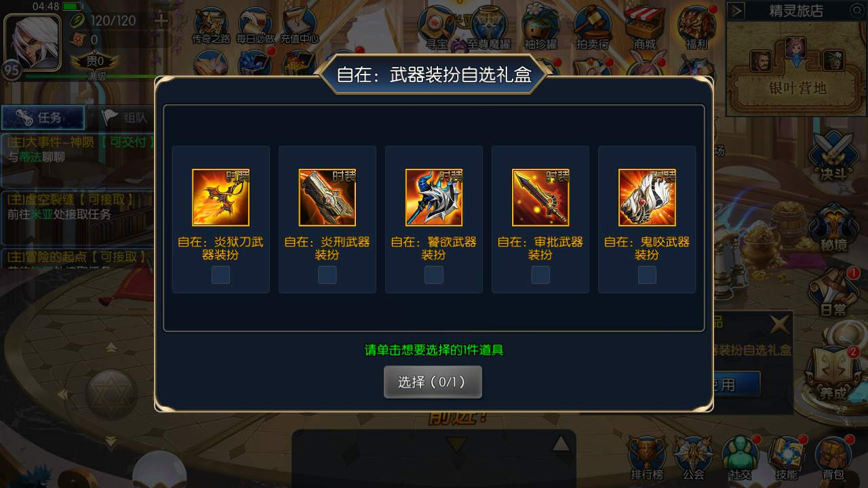Open the 排行榜 ranking icon
This screenshot has height=488, width=868.
tap(646, 458)
